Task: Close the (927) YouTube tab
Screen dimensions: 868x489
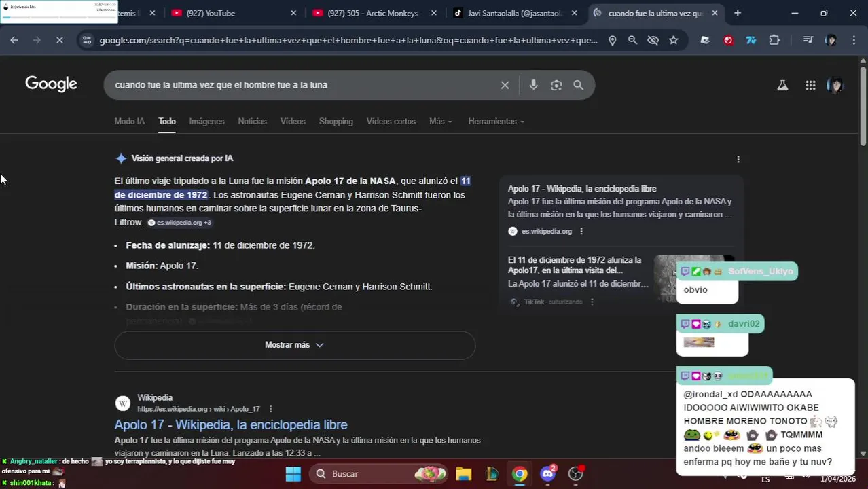Action: click(293, 13)
